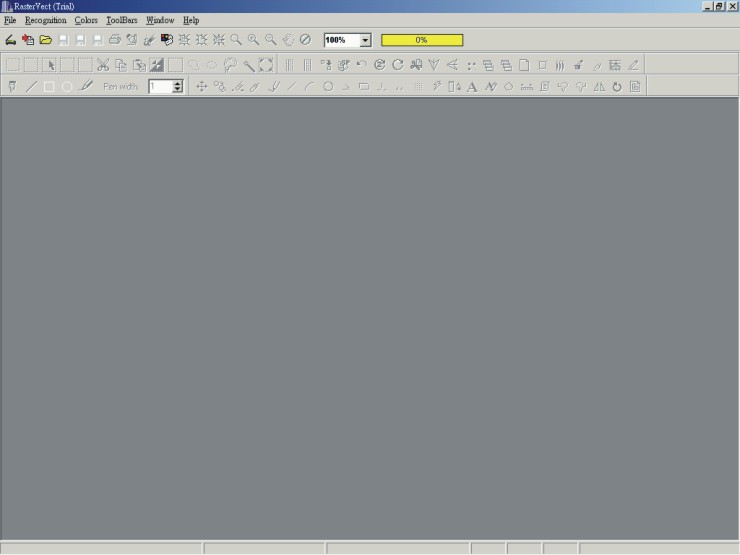Click the color palette link icon
Screen dimensions: 740x555
(167, 40)
